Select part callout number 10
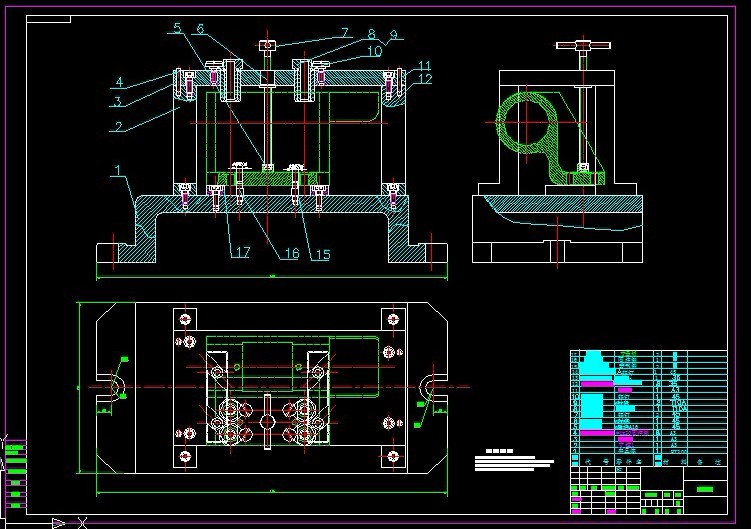The image size is (751, 529). click(375, 51)
